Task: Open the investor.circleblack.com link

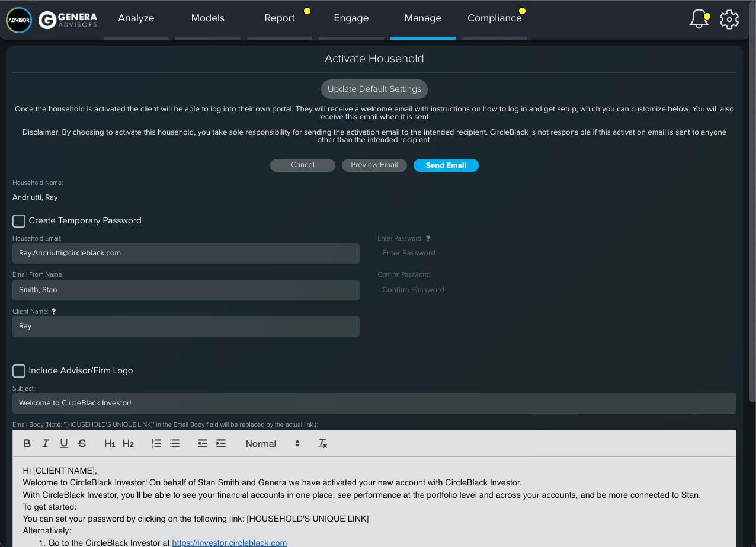Action: pyautogui.click(x=229, y=542)
